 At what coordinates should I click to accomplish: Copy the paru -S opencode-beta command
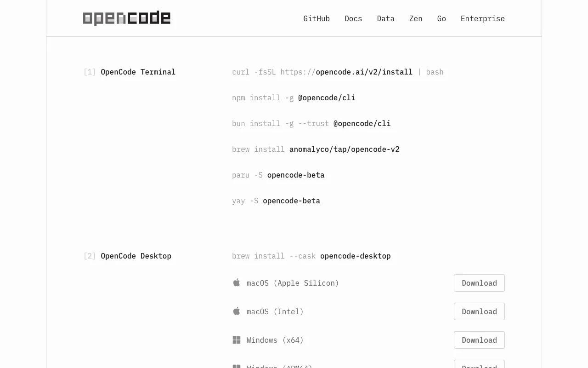[x=278, y=175]
